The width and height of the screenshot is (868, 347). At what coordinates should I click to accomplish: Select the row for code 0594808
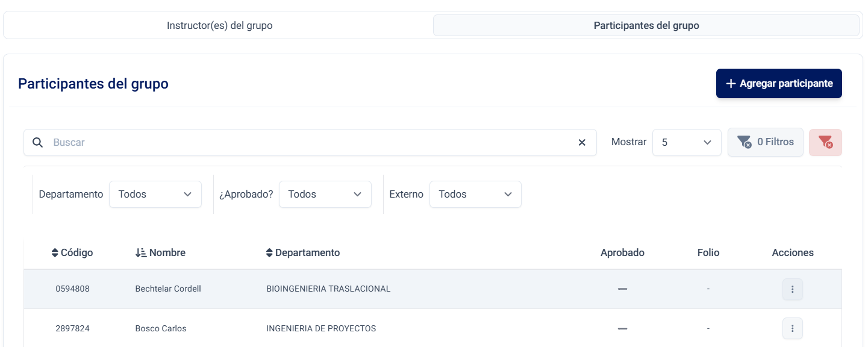[x=72, y=289]
